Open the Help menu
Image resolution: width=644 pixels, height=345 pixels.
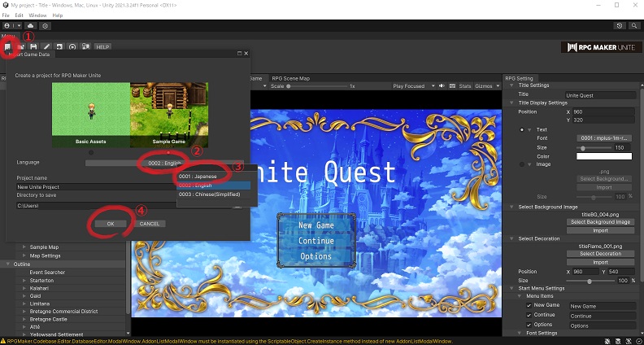[x=58, y=15]
